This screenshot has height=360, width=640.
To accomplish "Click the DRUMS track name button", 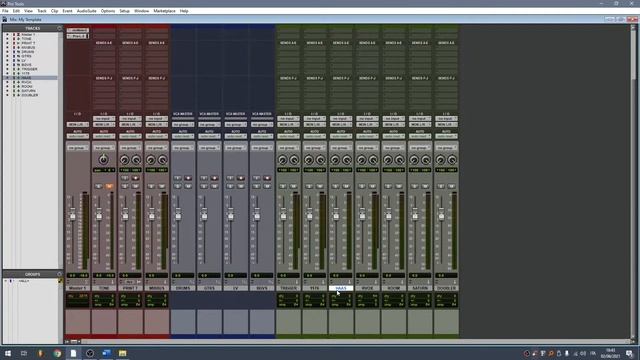I will click(x=183, y=288).
